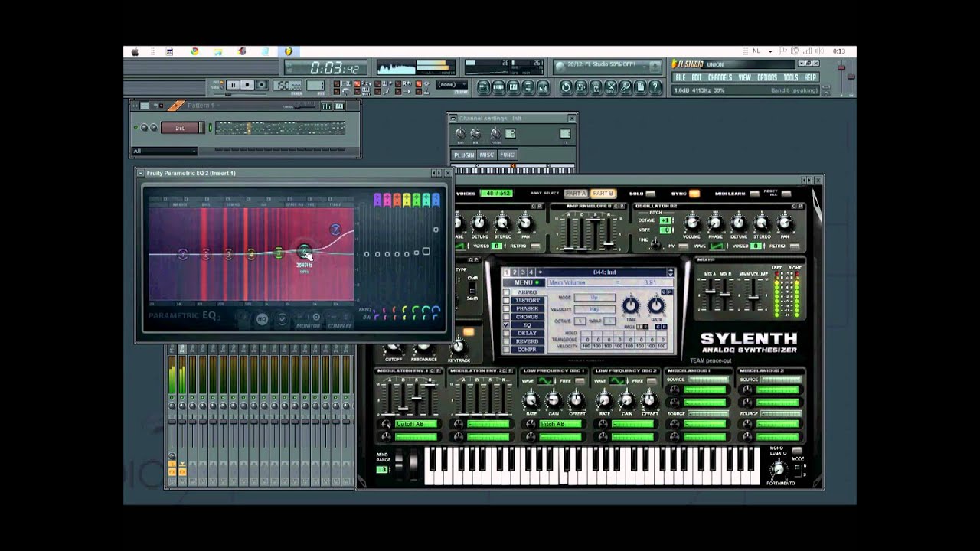The height and width of the screenshot is (551, 980).
Task: Enable the CHORUS effect checkbox
Action: coord(506,317)
